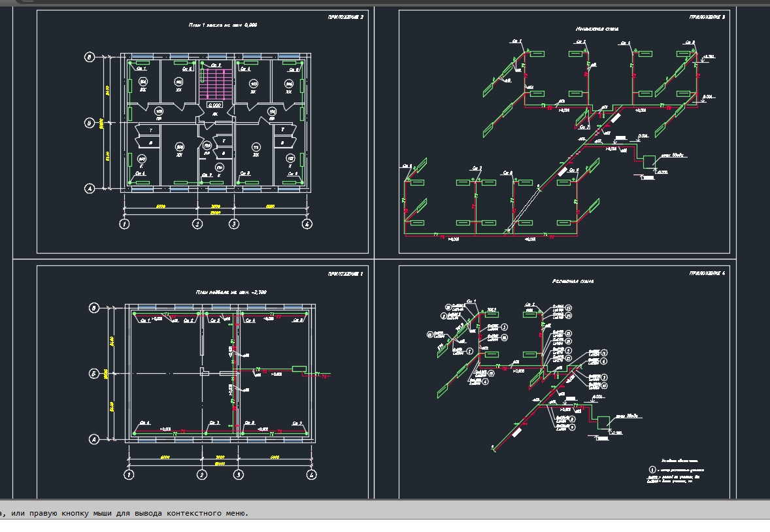Image resolution: width=770 pixels, height=532 pixels.
Task: Click axis bubble 4 under the first-floor plan
Action: (x=307, y=224)
